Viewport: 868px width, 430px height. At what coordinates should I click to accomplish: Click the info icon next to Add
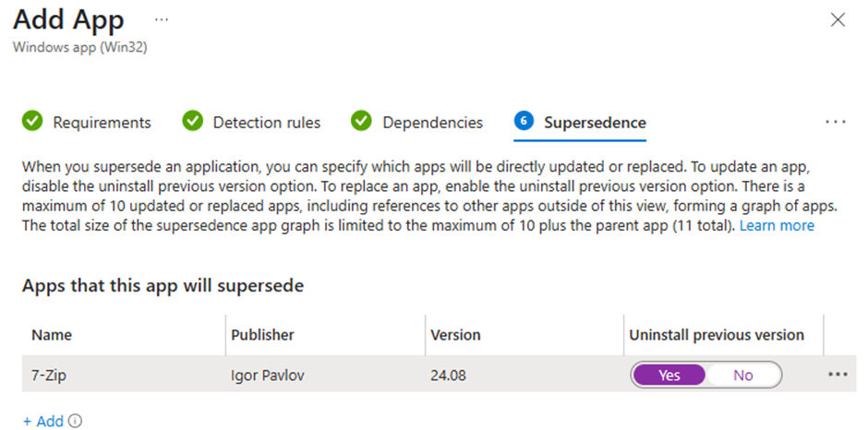pyautogui.click(x=75, y=421)
